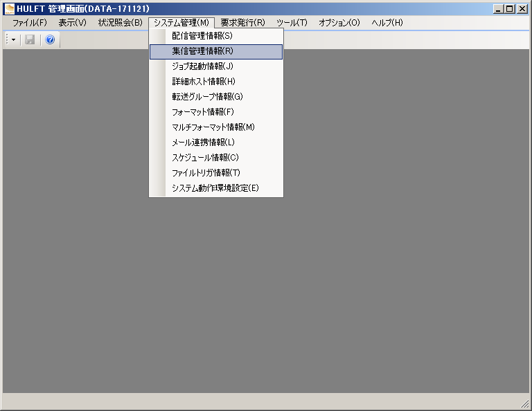The image size is (532, 411).
Task: Collapse the システム管理(M) menu
Action: 181,23
